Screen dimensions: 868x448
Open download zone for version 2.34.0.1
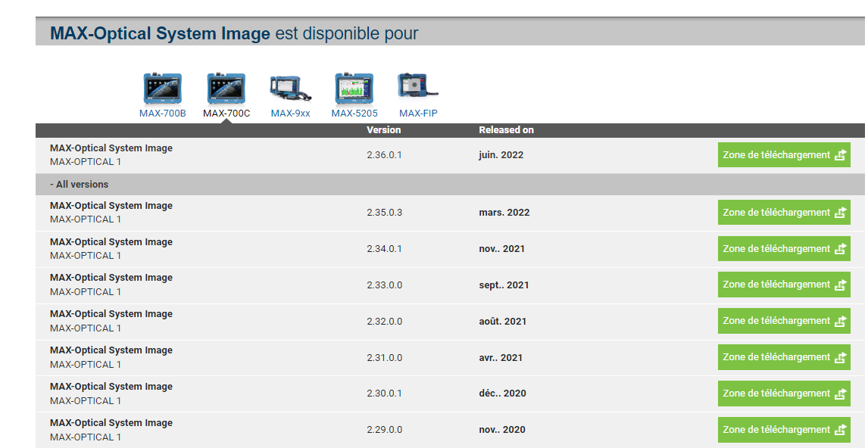tap(784, 249)
